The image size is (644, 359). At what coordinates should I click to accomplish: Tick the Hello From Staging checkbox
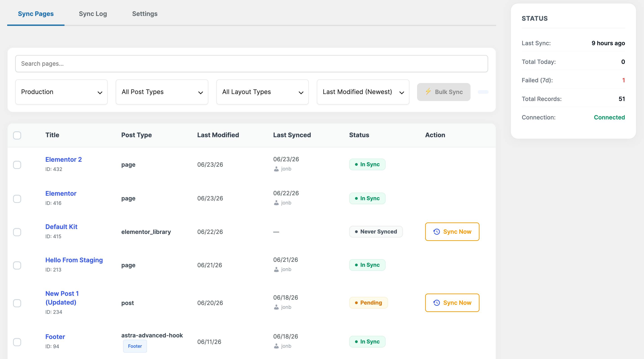[x=17, y=265]
